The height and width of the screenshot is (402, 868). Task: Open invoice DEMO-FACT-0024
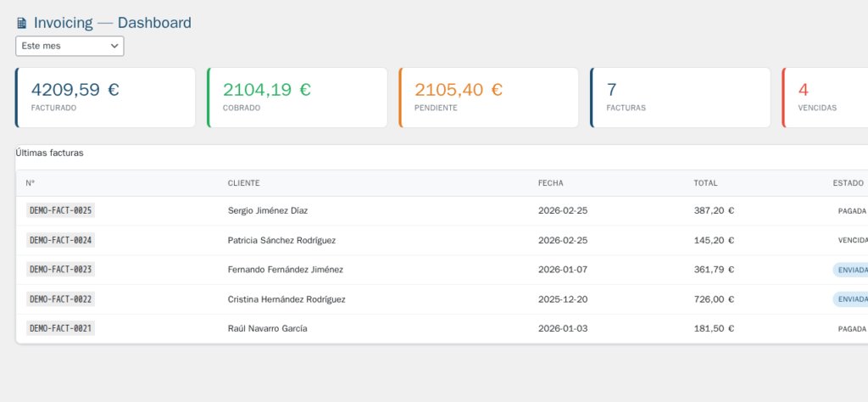pos(60,240)
